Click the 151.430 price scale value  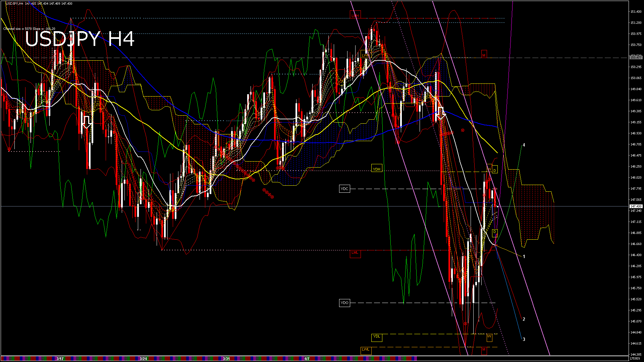[636, 12]
